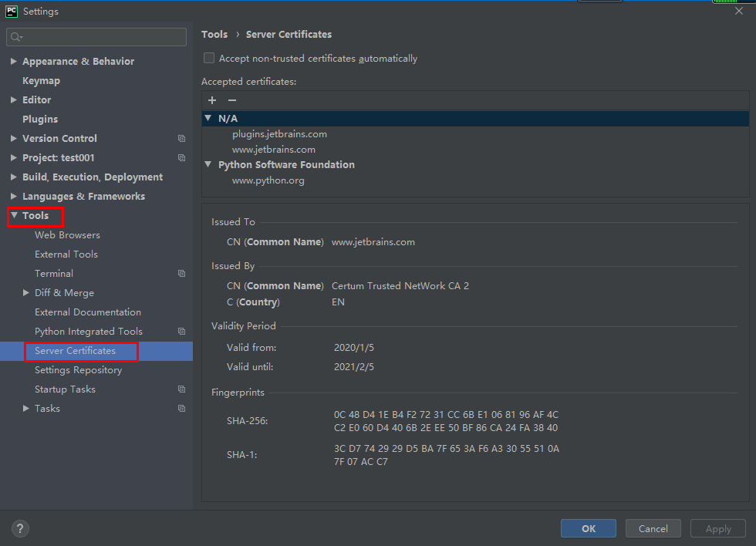
Task: Click the search magnifier icon in Settings
Action: (16, 37)
